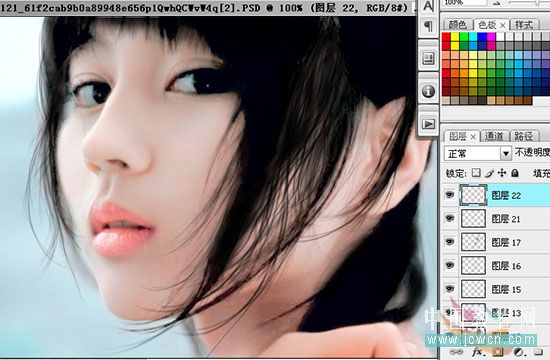Pick the bright cyan swatch
The height and width of the screenshot is (360, 550).
[x=473, y=37]
